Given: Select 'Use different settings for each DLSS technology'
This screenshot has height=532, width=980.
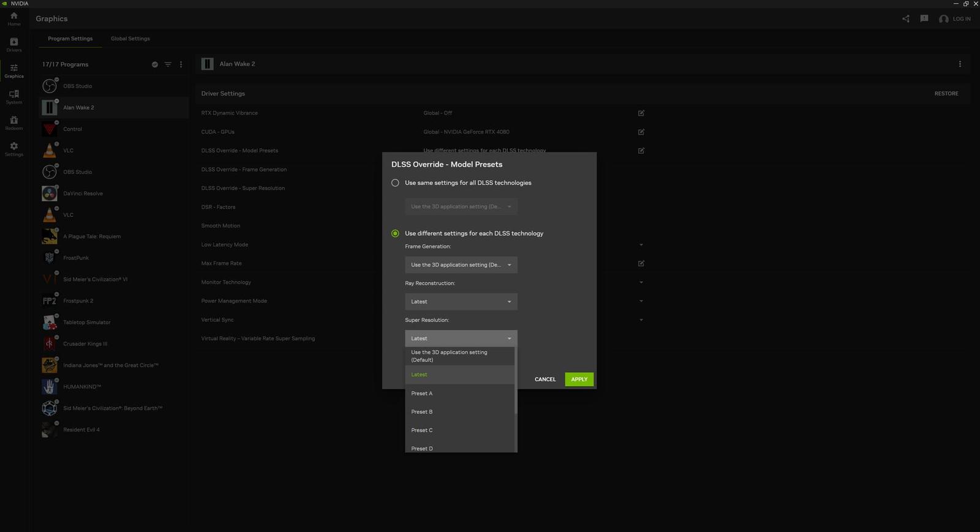Looking at the screenshot, I should (x=395, y=234).
